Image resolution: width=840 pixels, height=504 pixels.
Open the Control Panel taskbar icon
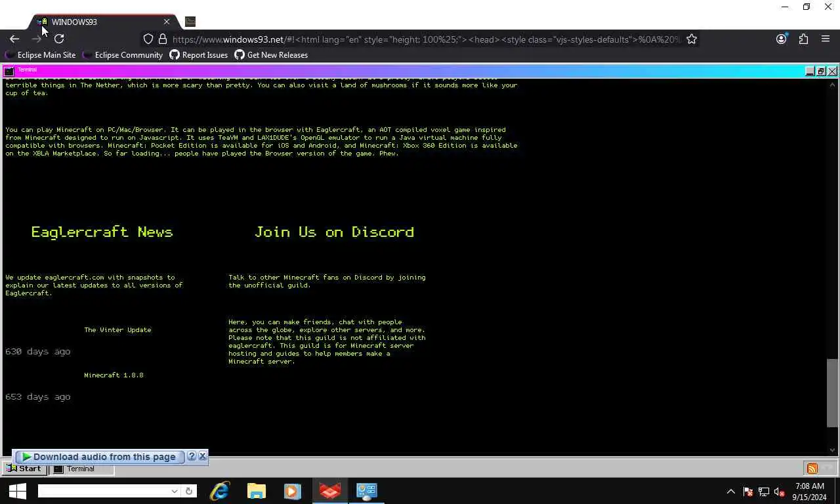tap(366, 491)
